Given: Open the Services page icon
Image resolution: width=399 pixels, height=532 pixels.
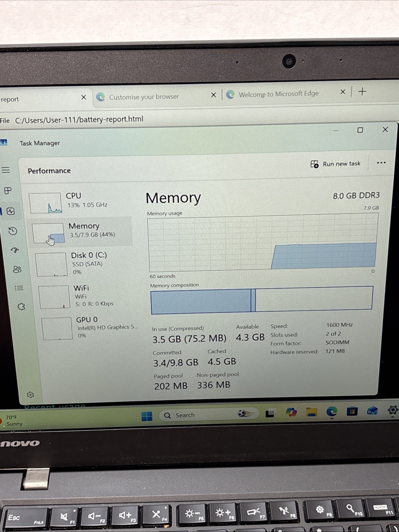Looking at the screenshot, I should pos(21,306).
